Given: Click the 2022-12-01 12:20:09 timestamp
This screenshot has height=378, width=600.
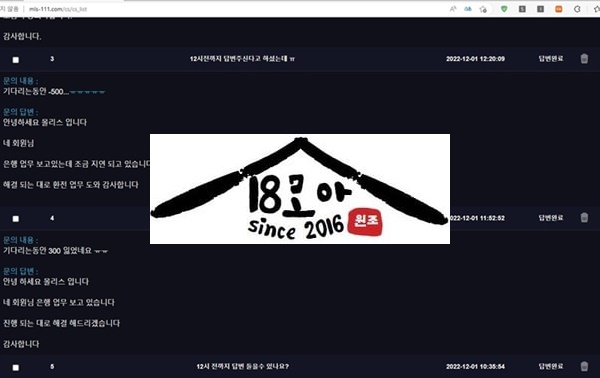Looking at the screenshot, I should pyautogui.click(x=475, y=59).
